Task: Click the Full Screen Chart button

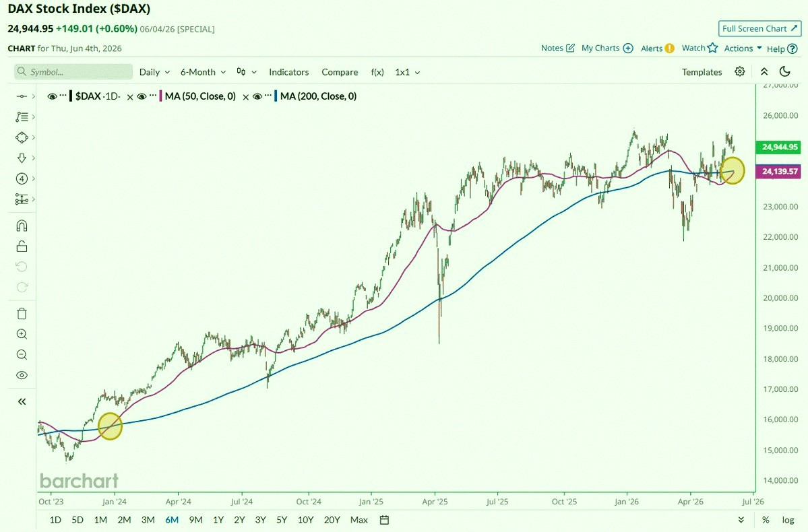Action: click(x=760, y=29)
